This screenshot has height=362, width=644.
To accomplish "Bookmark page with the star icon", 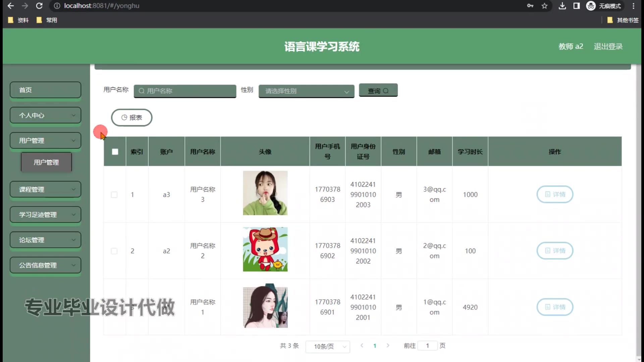I will pyautogui.click(x=544, y=6).
